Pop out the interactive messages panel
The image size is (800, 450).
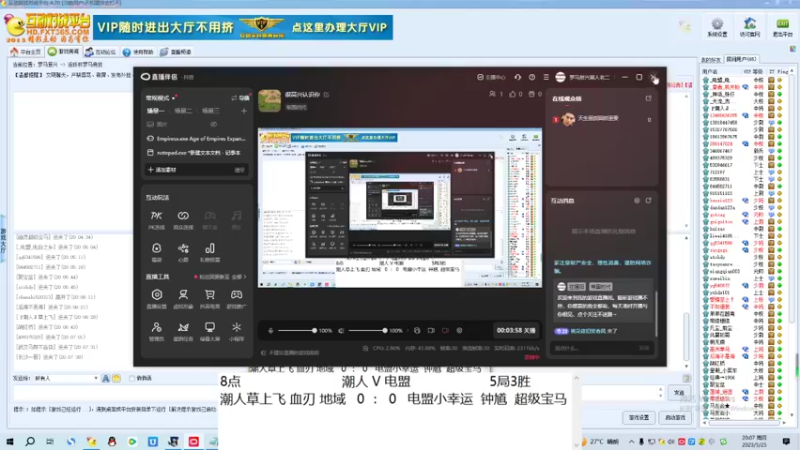click(x=648, y=201)
